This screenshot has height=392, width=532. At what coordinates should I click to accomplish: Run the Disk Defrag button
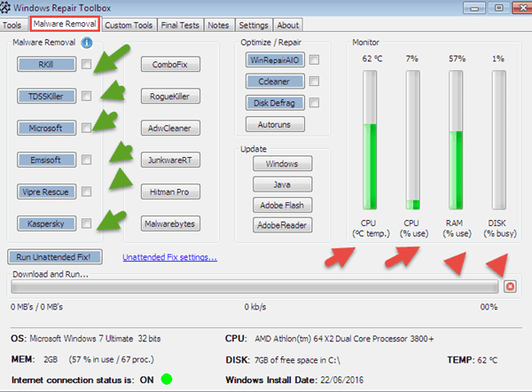click(x=275, y=103)
